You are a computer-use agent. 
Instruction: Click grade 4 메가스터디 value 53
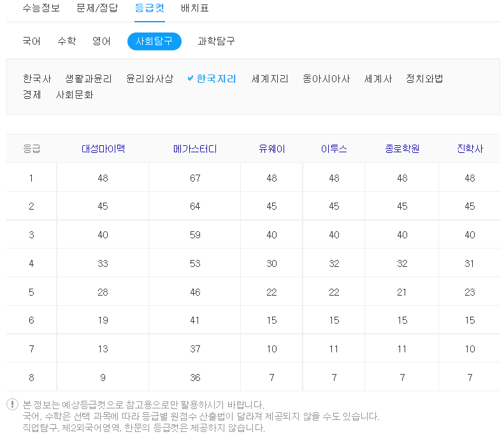point(195,264)
